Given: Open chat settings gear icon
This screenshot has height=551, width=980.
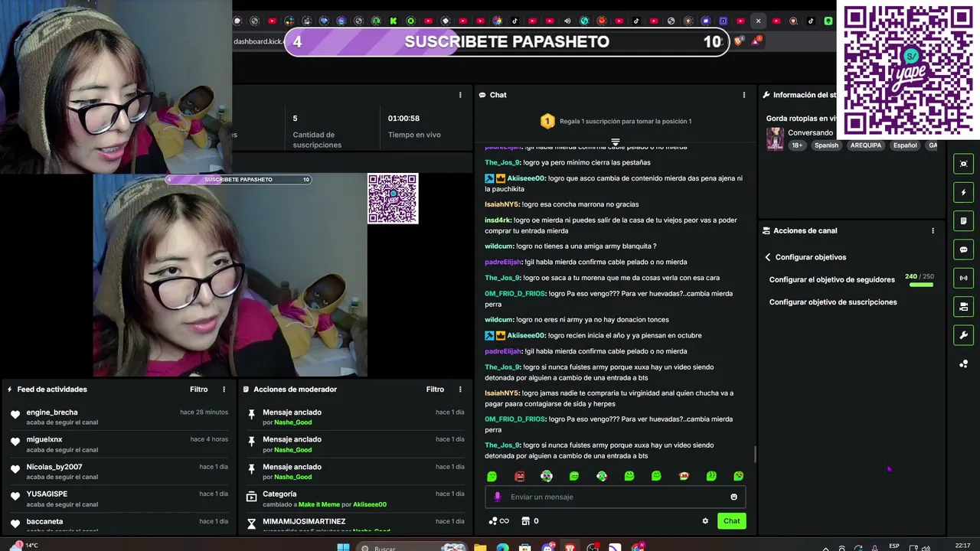Looking at the screenshot, I should pyautogui.click(x=705, y=521).
